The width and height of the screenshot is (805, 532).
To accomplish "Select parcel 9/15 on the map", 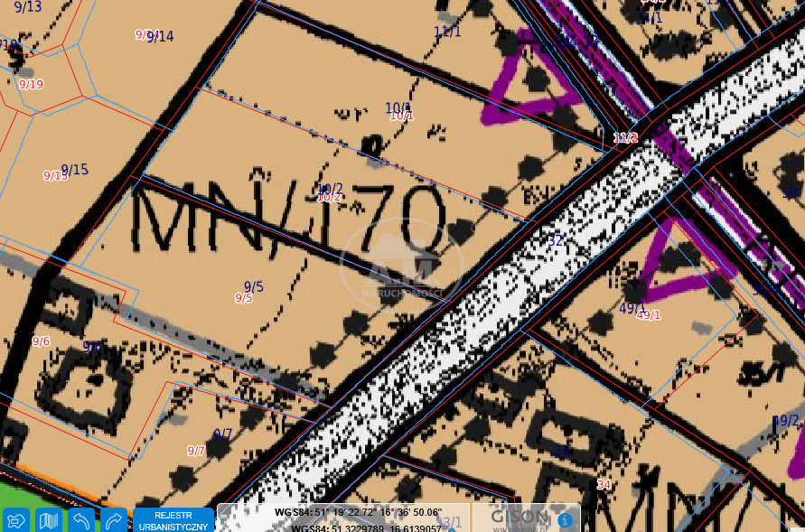I will (x=74, y=170).
